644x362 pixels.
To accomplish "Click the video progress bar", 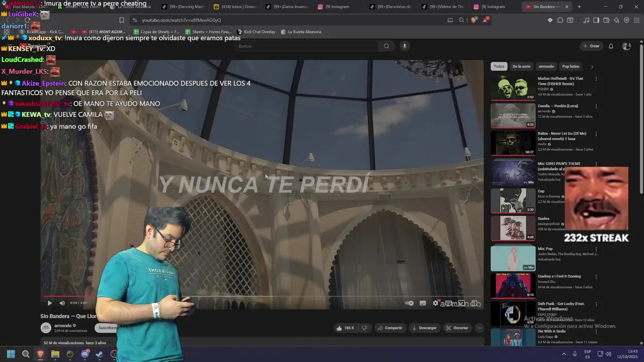I will click(262, 296).
